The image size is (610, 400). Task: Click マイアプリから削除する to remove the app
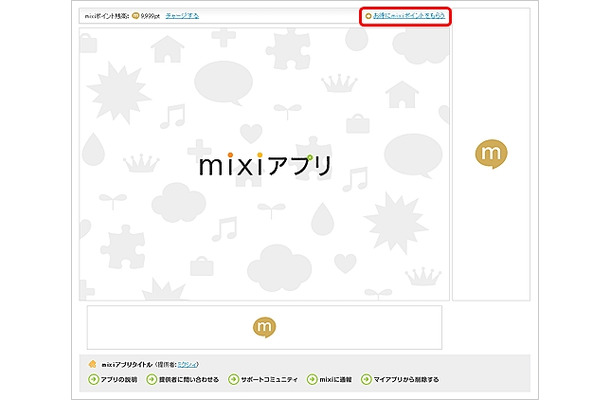click(400, 379)
